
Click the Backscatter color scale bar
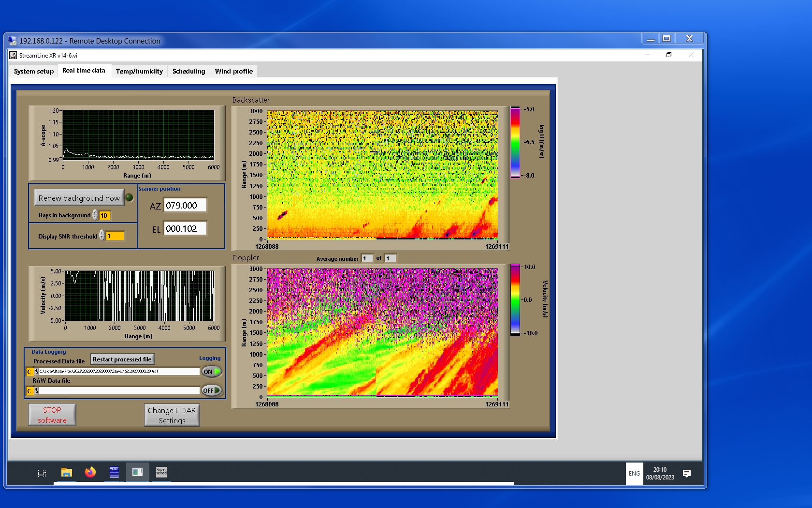point(515,142)
